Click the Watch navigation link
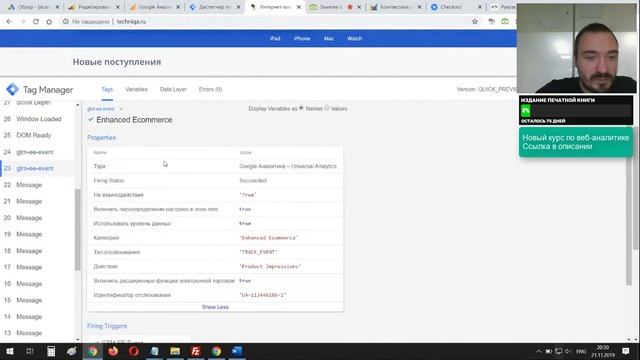Image resolution: width=640 pixels, height=360 pixels. click(x=354, y=38)
